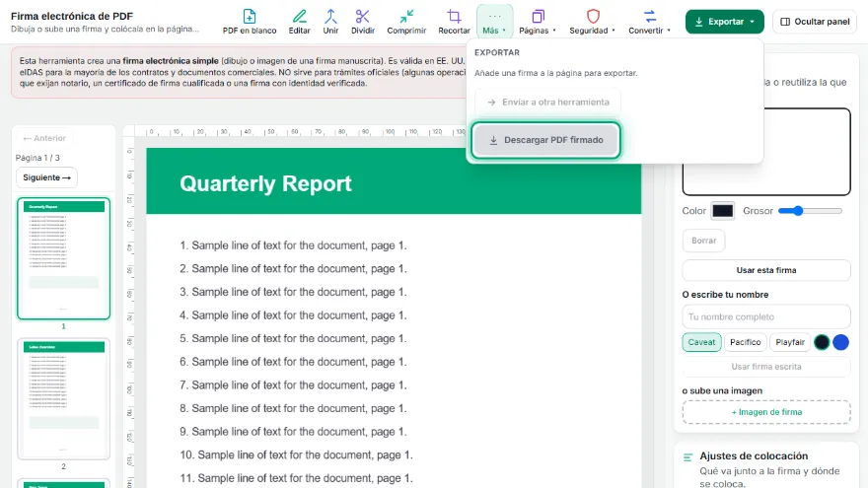The image size is (868, 488).
Task: Pick the blue ink color circle
Action: (840, 342)
